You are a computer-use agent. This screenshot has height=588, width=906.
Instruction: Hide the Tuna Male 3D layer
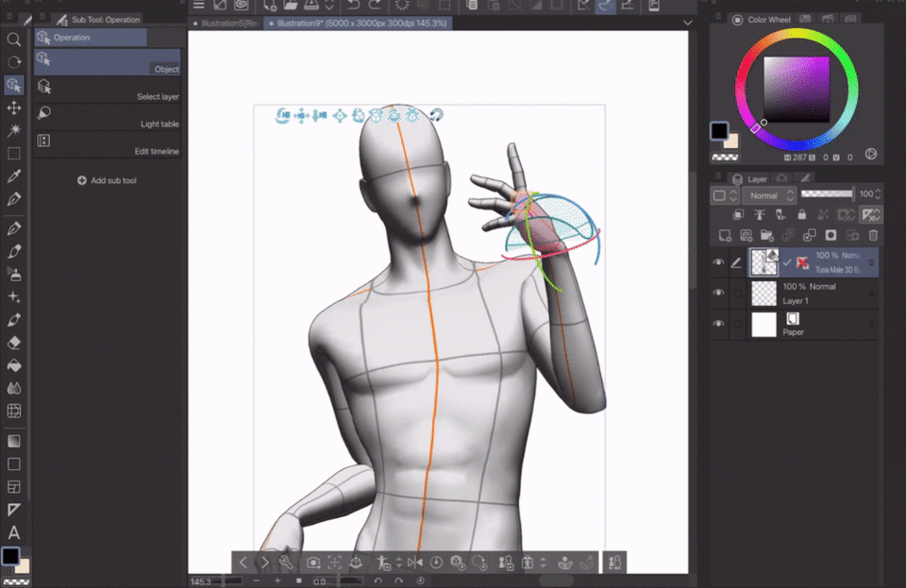click(x=718, y=262)
